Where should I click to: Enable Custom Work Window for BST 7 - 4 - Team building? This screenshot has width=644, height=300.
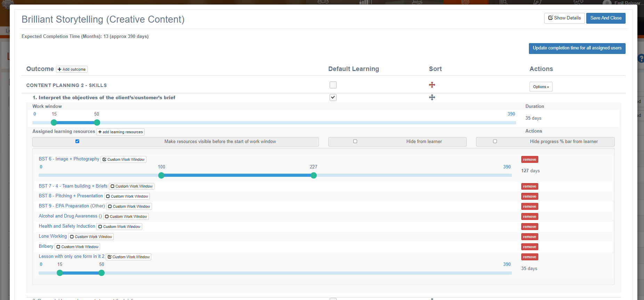pyautogui.click(x=131, y=186)
